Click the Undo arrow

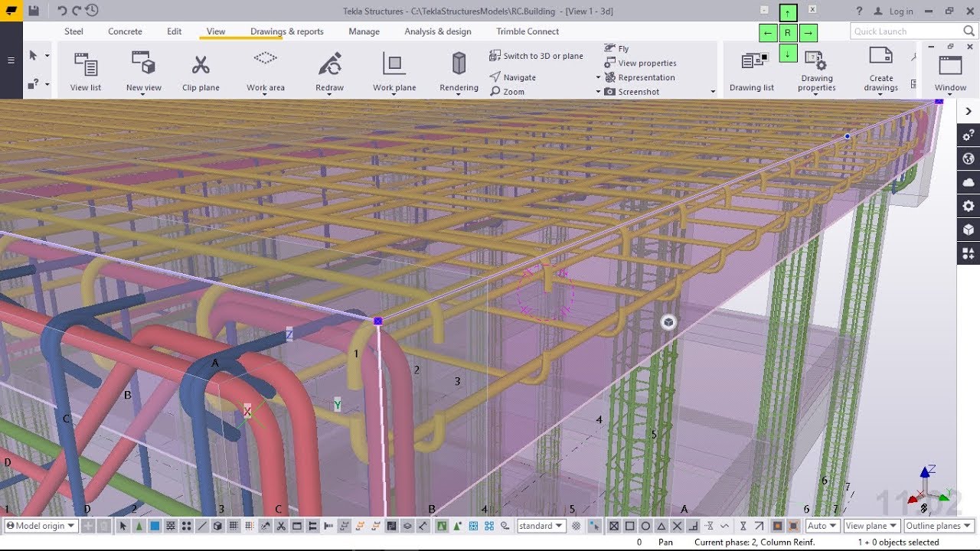62,11
